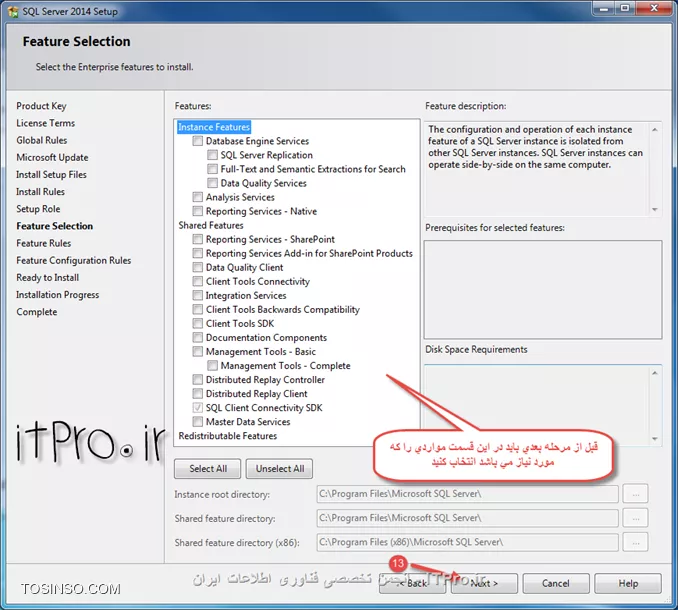The height and width of the screenshot is (610, 678).
Task: Check Client Tools Backwards Compatibility
Action: 198,310
